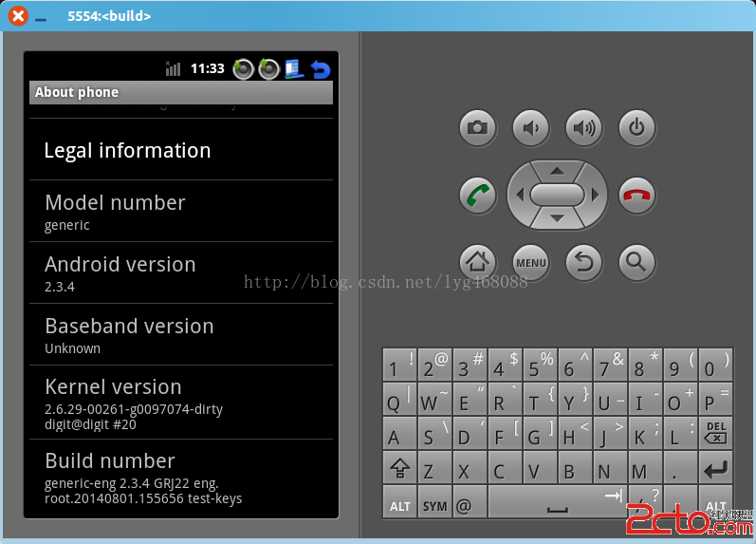Click the W key on keyboard

pos(434,399)
